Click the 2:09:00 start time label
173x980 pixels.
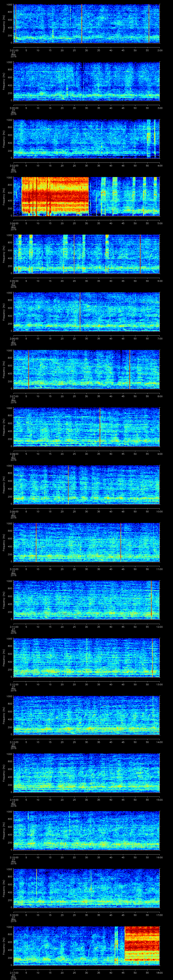(14, 512)
